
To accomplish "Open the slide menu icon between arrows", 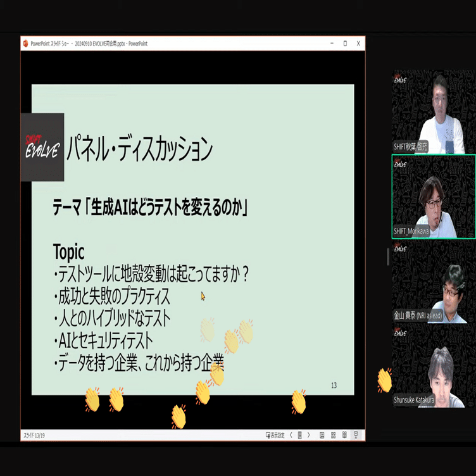I will click(299, 435).
